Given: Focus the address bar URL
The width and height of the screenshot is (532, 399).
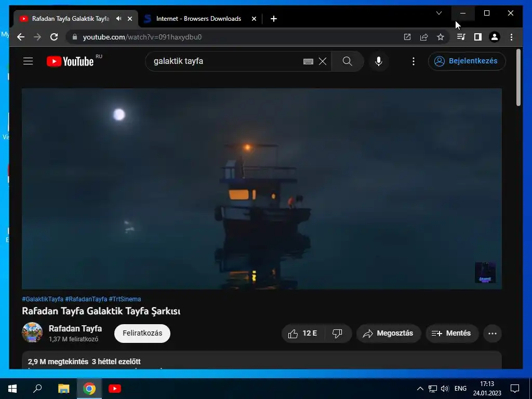Looking at the screenshot, I should 142,37.
